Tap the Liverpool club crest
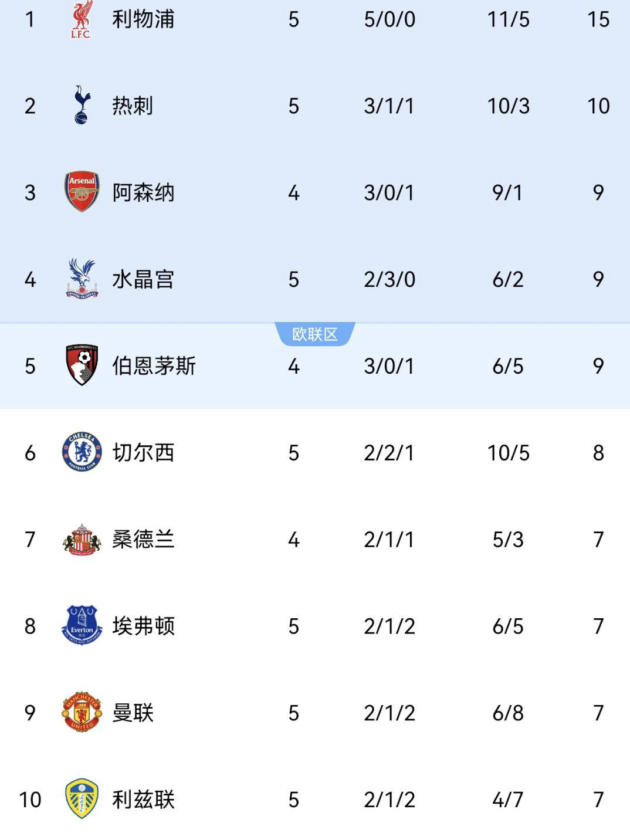Image resolution: width=630 pixels, height=840 pixels. [x=81, y=19]
